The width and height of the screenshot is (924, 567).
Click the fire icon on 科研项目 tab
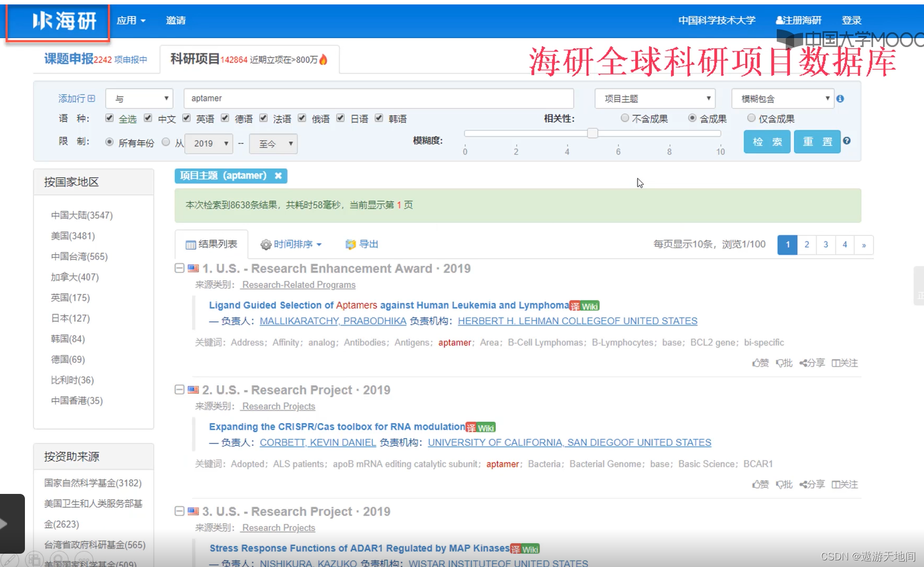click(324, 59)
